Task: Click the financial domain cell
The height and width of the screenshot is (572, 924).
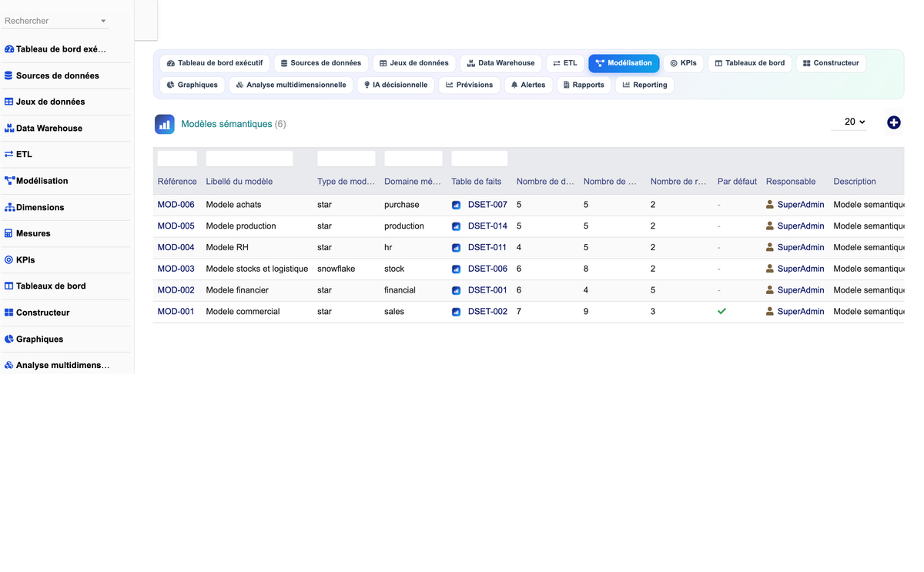Action: [x=400, y=290]
